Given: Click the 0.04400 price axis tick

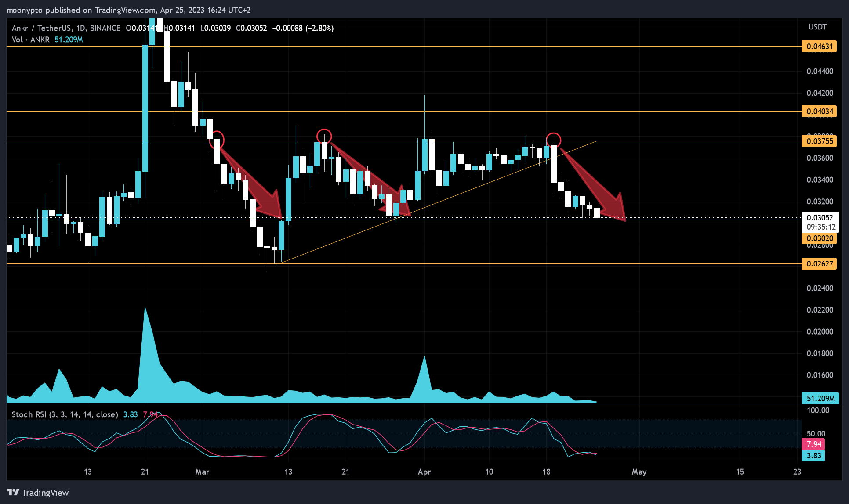Looking at the screenshot, I should (x=820, y=72).
